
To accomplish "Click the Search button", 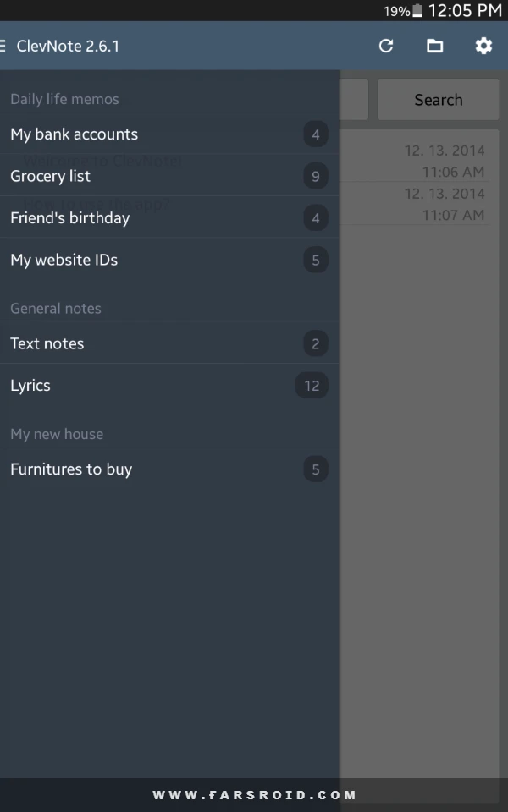I will click(438, 100).
